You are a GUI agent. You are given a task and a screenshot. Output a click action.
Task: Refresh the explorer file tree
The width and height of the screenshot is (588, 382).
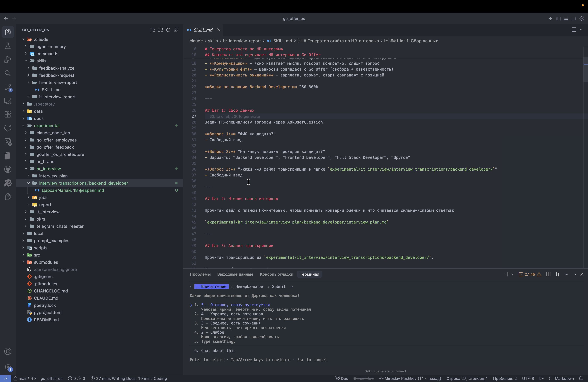click(168, 30)
